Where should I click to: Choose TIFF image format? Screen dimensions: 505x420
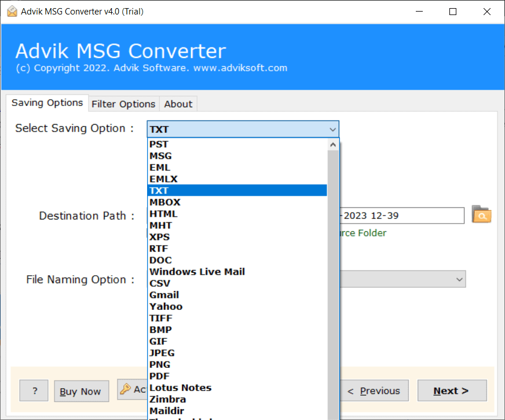click(237, 318)
